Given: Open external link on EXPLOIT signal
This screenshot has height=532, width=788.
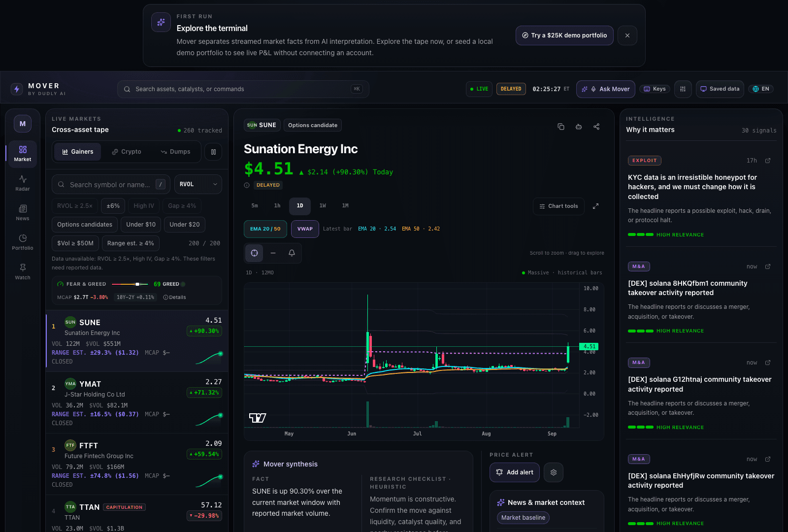Looking at the screenshot, I should point(768,161).
